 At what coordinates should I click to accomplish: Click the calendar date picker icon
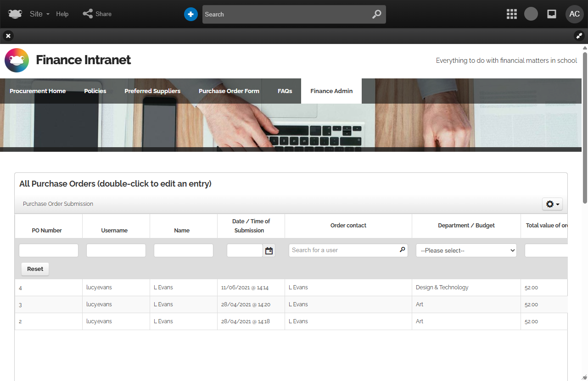269,250
